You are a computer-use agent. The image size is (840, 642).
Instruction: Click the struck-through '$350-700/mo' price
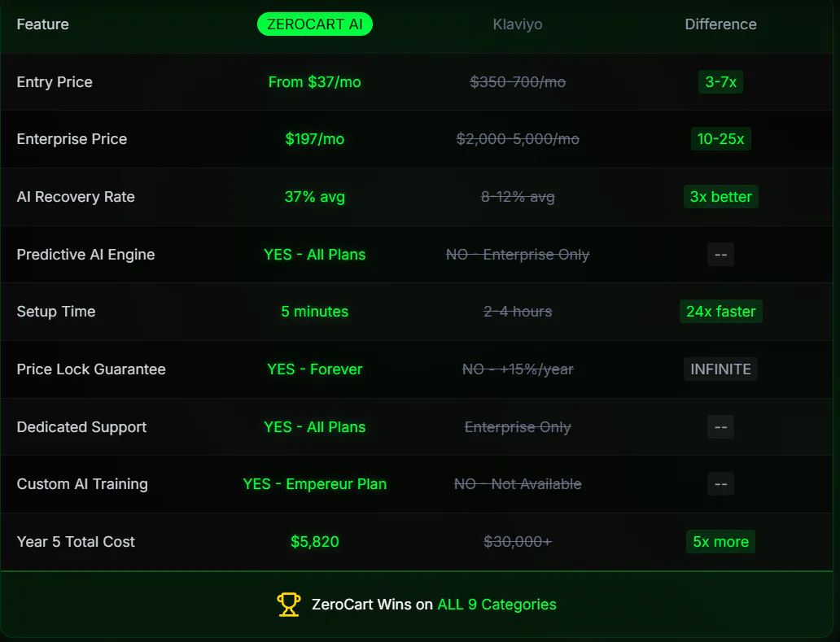[x=518, y=82]
